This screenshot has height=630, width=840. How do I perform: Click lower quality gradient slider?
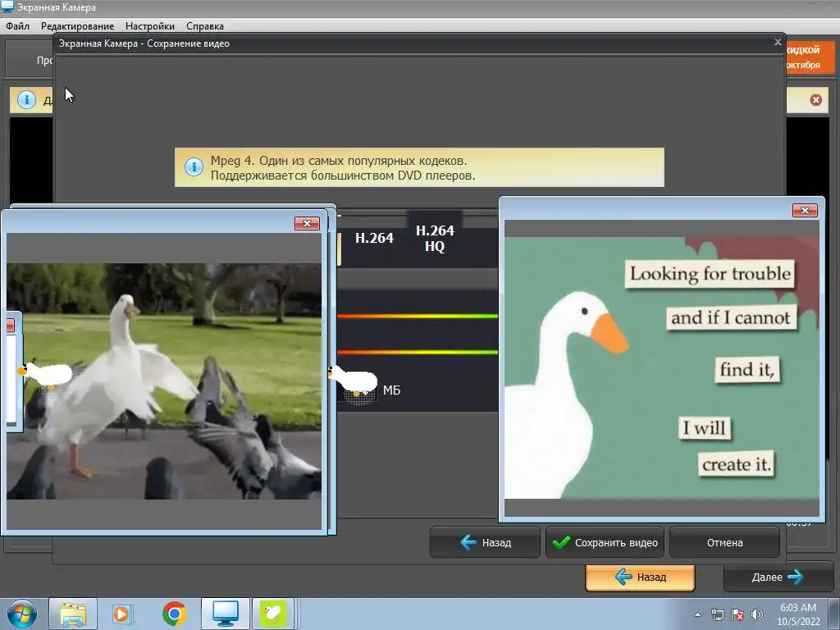[418, 352]
